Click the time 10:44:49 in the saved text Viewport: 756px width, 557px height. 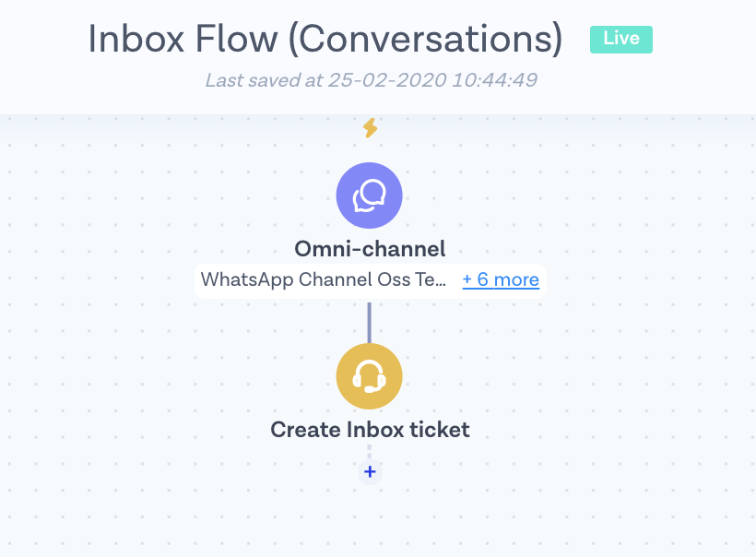tap(494, 80)
